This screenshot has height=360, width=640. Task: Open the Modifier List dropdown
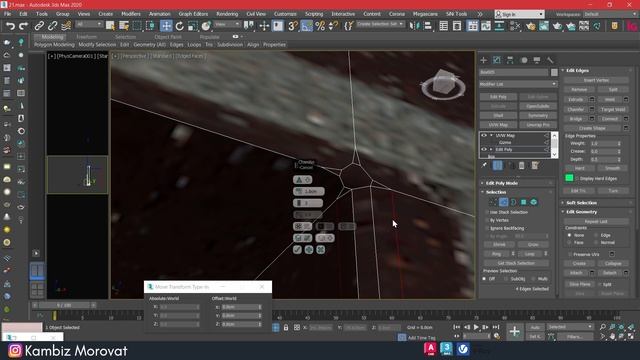pos(518,84)
